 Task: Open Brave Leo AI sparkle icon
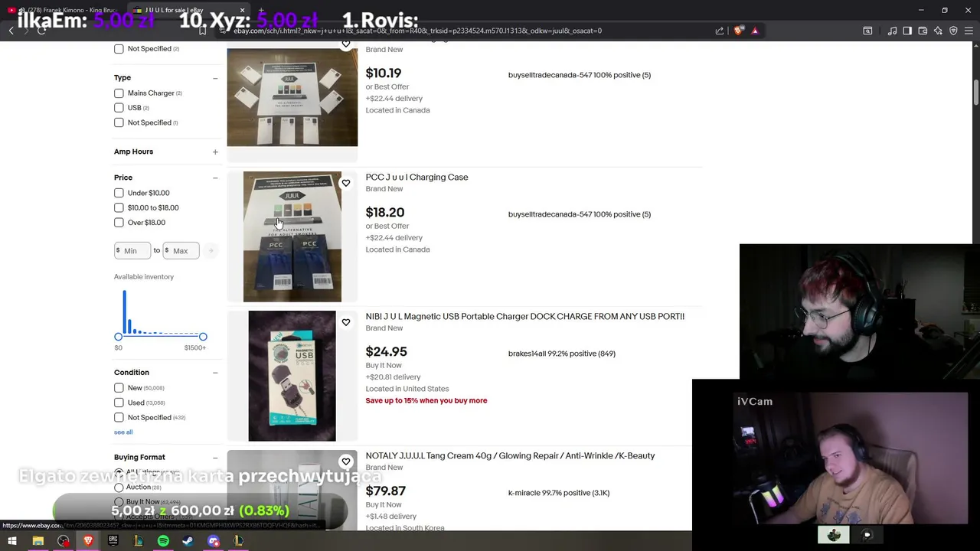coord(938,31)
